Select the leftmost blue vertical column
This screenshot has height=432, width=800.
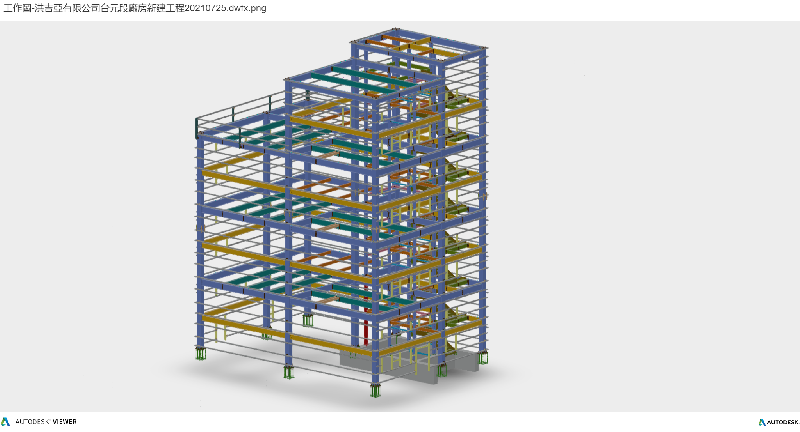pos(201,240)
